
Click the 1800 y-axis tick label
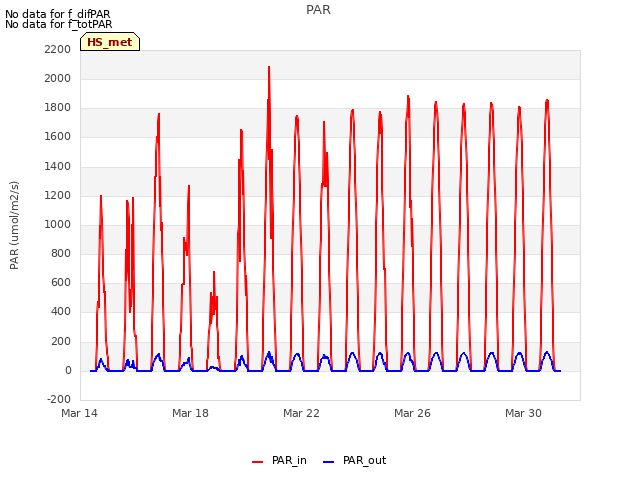coord(58,108)
